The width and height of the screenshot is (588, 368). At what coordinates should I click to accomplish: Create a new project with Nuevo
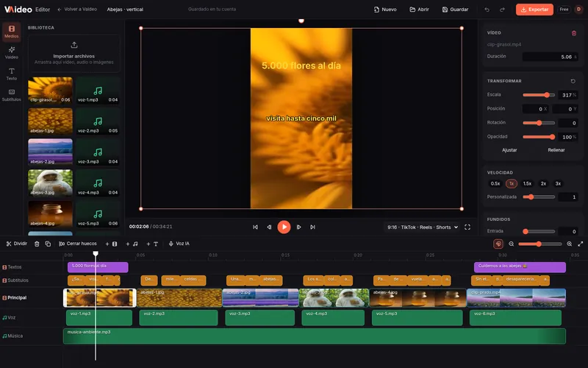point(385,10)
